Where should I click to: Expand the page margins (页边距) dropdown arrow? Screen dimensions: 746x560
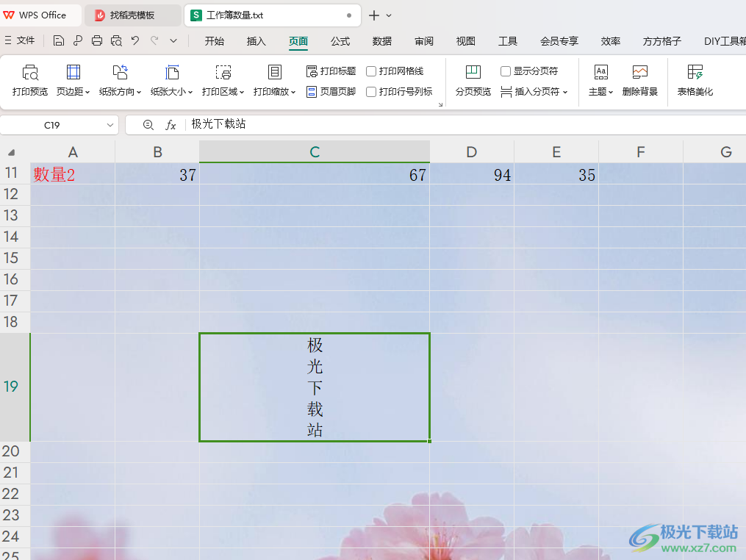click(x=87, y=93)
